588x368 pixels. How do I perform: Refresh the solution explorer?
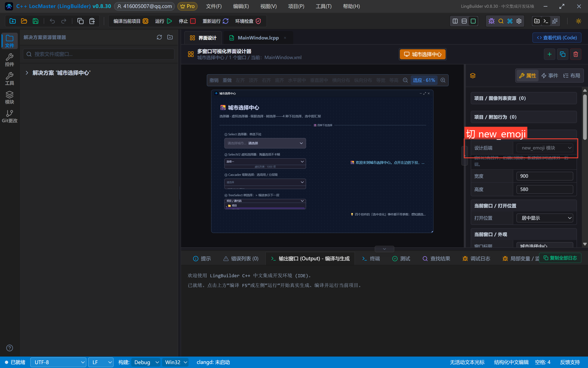159,37
